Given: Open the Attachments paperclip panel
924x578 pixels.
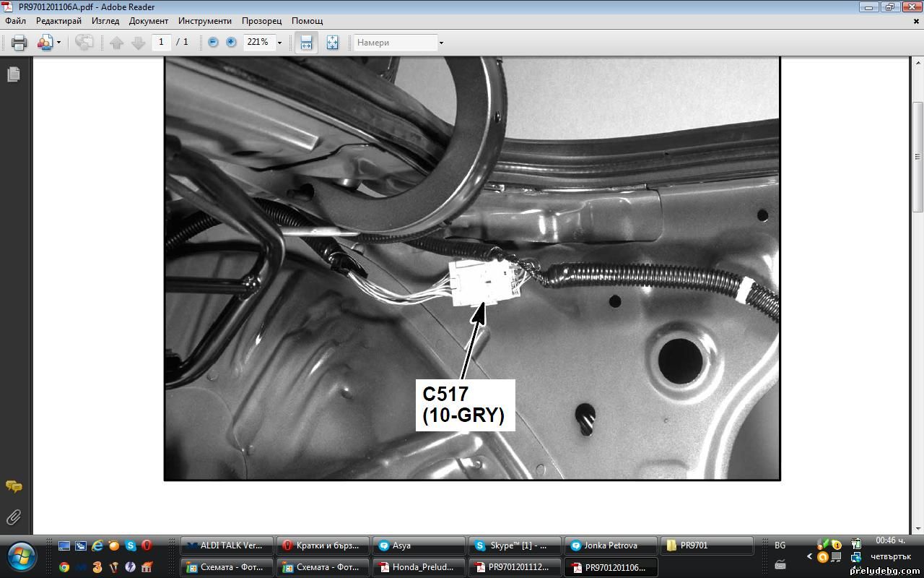Looking at the screenshot, I should (x=14, y=517).
